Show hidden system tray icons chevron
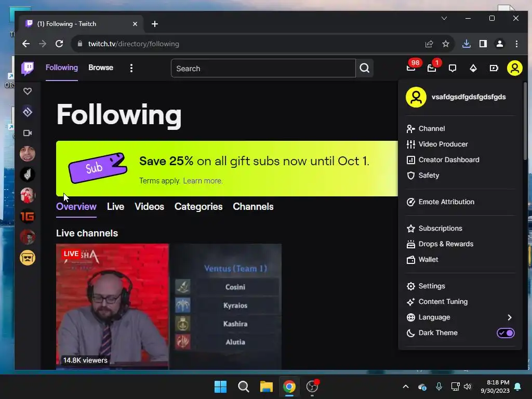 406,387
